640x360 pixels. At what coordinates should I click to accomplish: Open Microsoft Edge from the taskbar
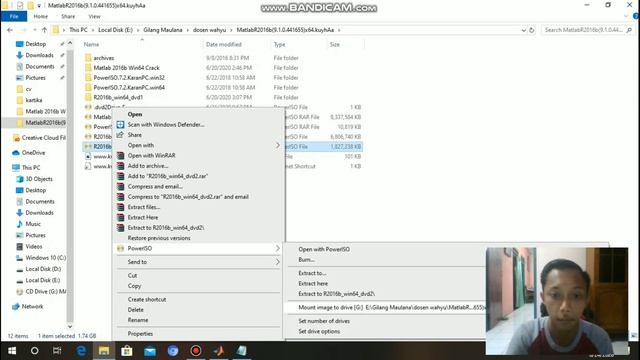(81, 351)
